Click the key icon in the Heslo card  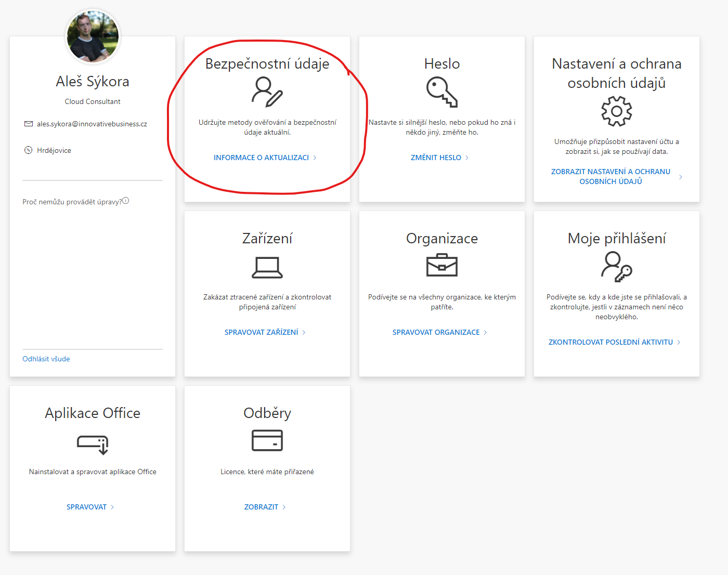pos(442,92)
